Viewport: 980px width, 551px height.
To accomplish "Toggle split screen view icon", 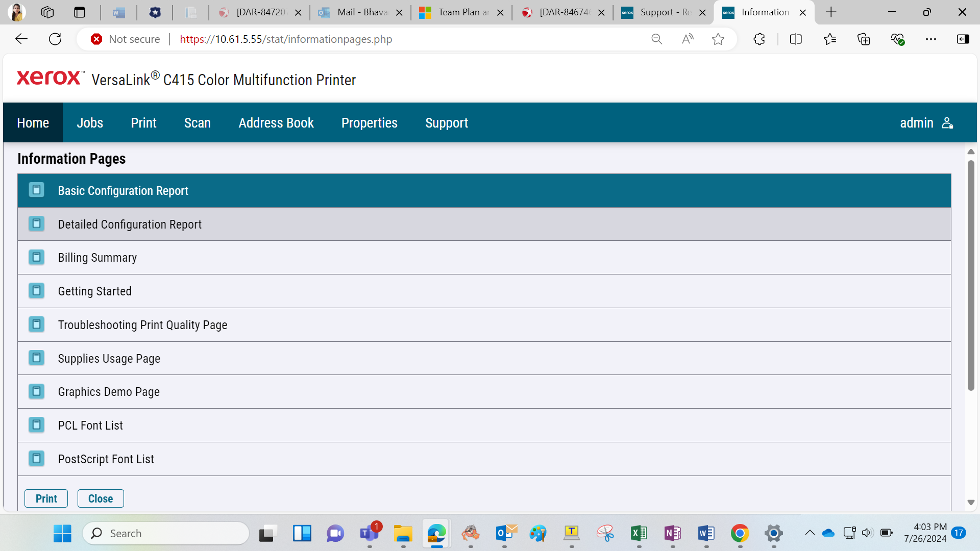I will click(796, 39).
